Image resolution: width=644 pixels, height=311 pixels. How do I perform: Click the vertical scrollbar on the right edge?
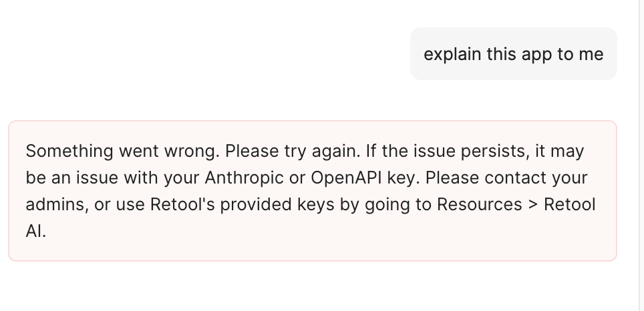click(x=641, y=155)
